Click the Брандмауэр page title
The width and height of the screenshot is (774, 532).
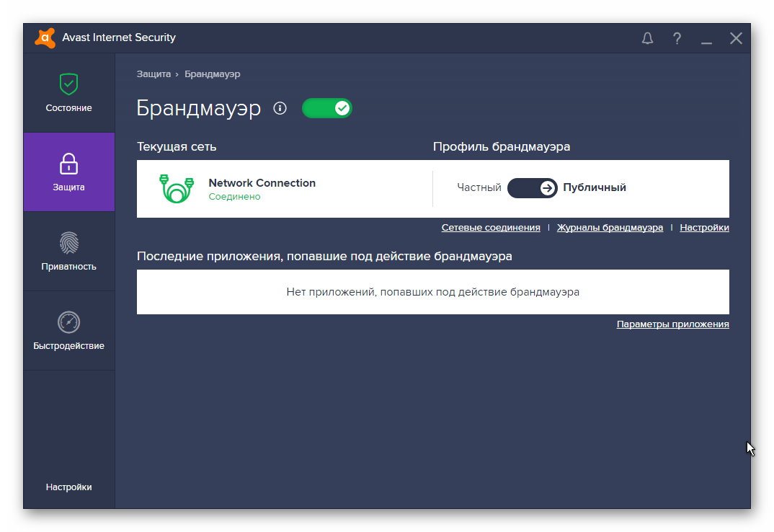[x=198, y=108]
